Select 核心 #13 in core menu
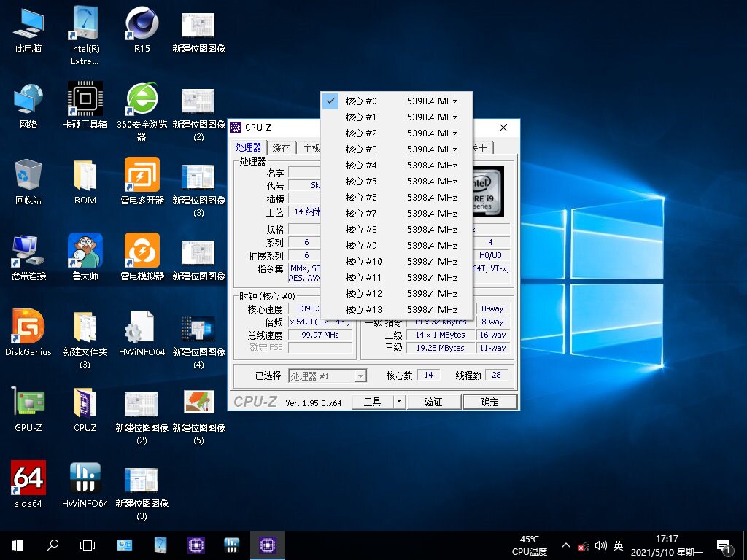This screenshot has height=560, width=747. [x=396, y=309]
